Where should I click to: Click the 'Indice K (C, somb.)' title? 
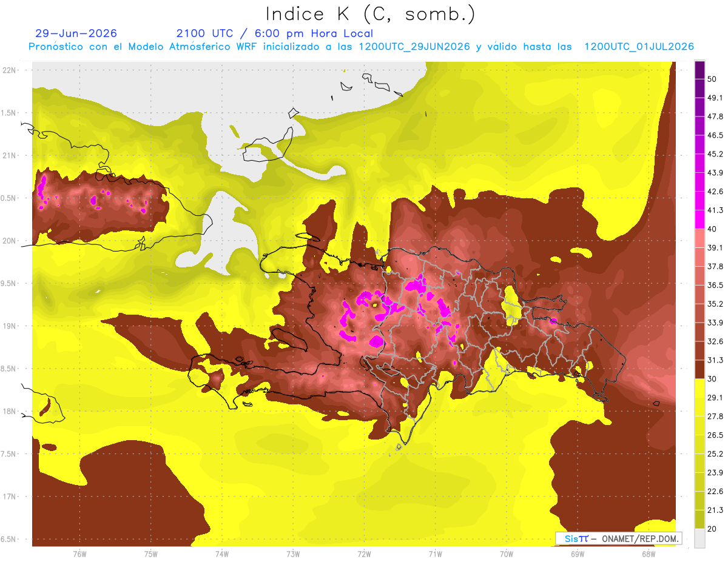[x=370, y=13]
